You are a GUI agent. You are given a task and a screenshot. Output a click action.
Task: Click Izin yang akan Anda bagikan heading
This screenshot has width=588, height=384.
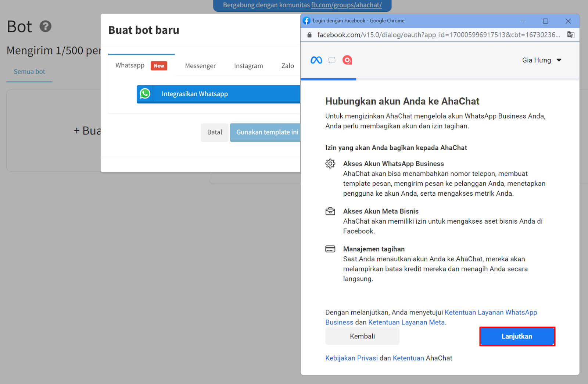[396, 147]
